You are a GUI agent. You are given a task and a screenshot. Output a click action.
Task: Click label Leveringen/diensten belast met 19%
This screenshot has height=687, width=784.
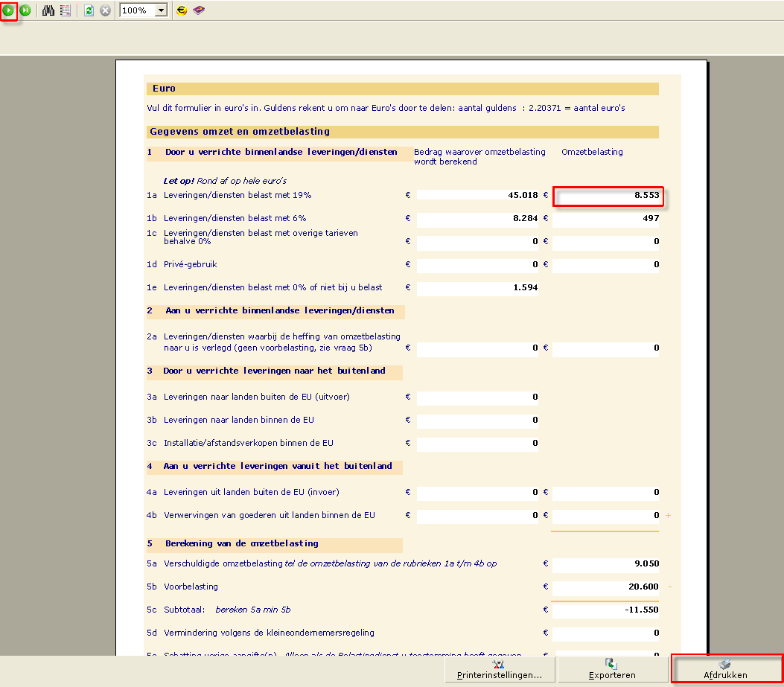(x=238, y=195)
